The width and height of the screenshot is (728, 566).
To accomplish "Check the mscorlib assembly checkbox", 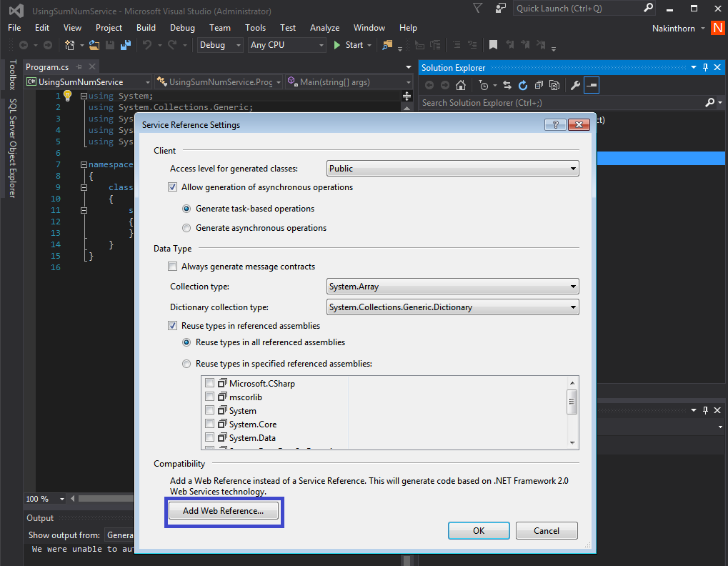I will (x=210, y=397).
